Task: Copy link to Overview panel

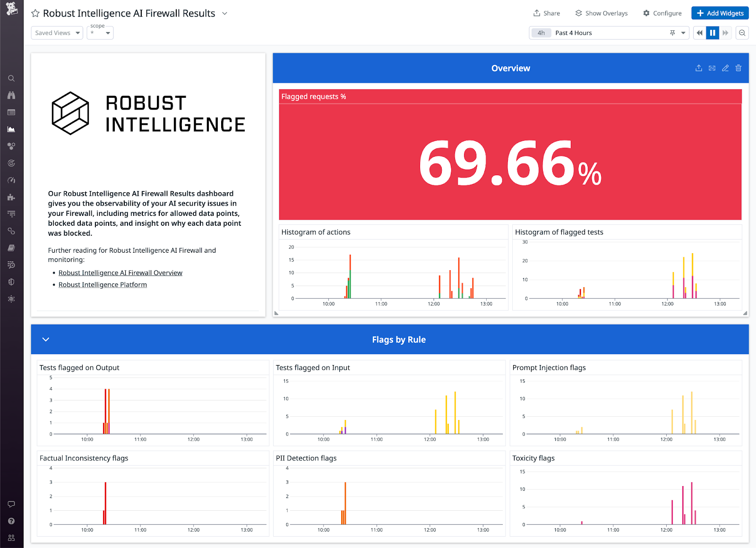Action: [x=712, y=68]
